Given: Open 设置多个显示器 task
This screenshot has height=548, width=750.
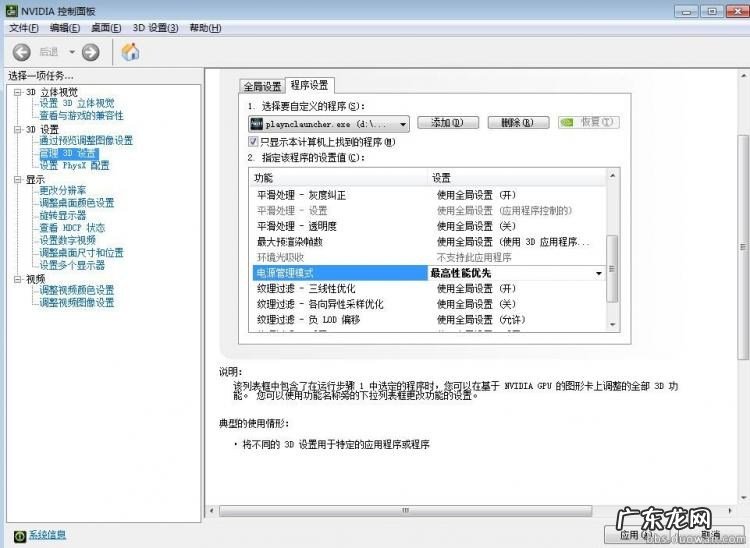Looking at the screenshot, I should coord(72,265).
